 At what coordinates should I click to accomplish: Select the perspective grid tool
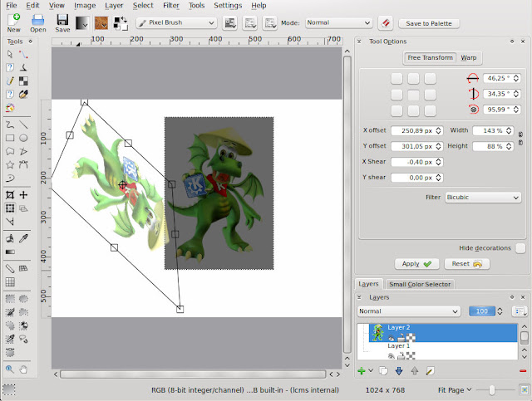(x=23, y=269)
